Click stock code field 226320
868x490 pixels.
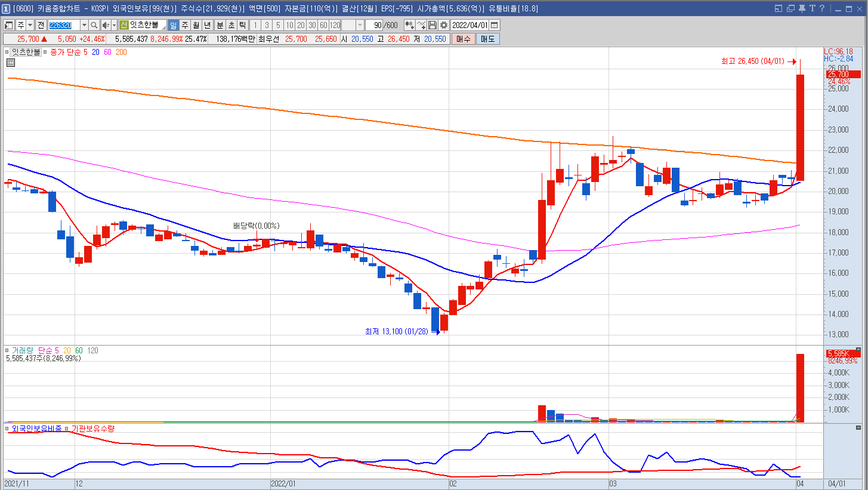[x=64, y=25]
